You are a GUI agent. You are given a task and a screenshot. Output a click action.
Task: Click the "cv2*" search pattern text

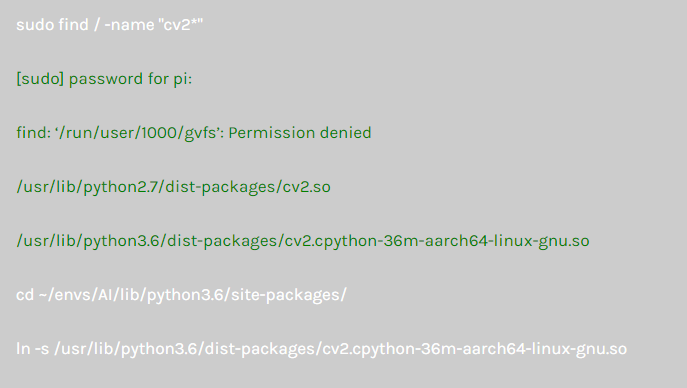click(x=183, y=25)
